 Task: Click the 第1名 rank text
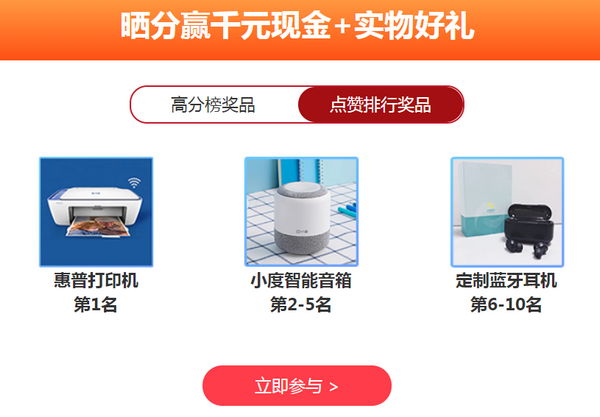[x=96, y=305]
